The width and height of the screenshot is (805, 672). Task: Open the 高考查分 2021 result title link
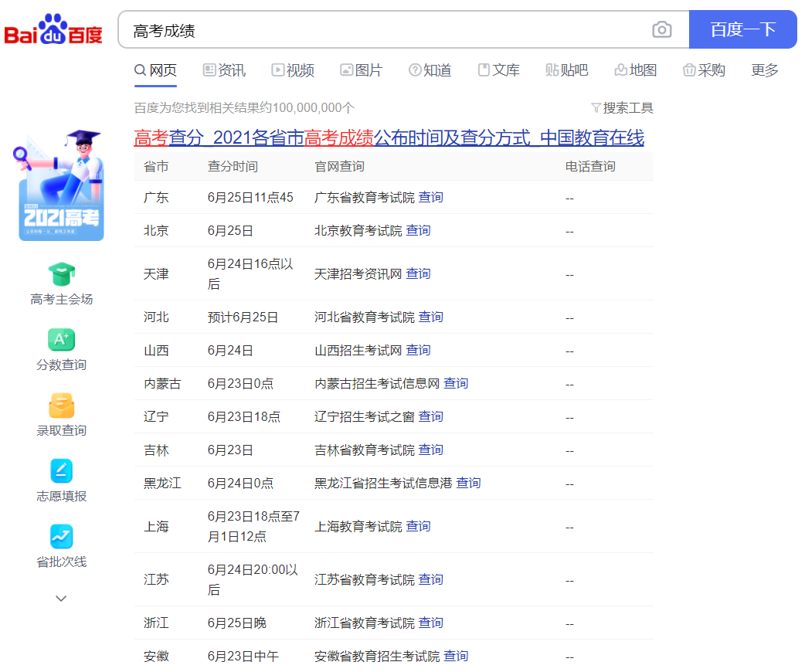[389, 137]
